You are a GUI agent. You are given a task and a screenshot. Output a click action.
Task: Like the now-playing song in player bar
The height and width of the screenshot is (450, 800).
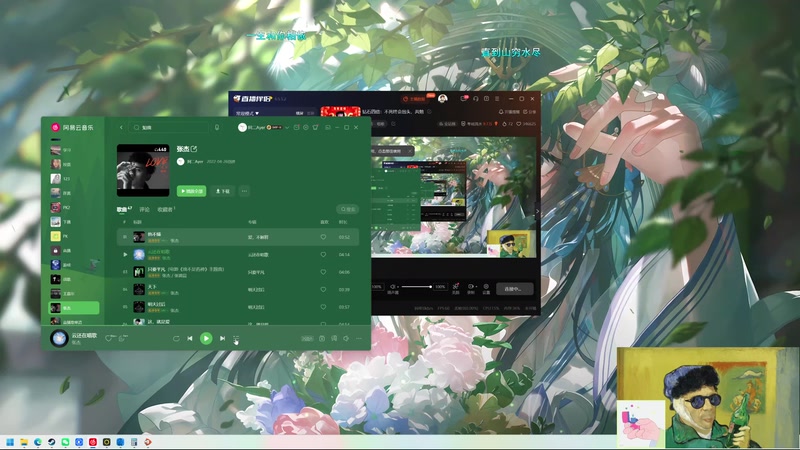click(108, 338)
